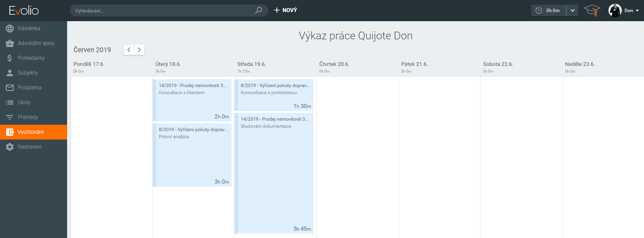Click the timer clock icon

pyautogui.click(x=539, y=10)
